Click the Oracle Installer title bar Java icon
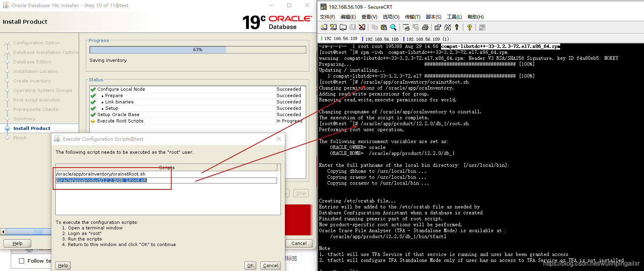Viewport: 644px width, 271px height. coord(6,5)
